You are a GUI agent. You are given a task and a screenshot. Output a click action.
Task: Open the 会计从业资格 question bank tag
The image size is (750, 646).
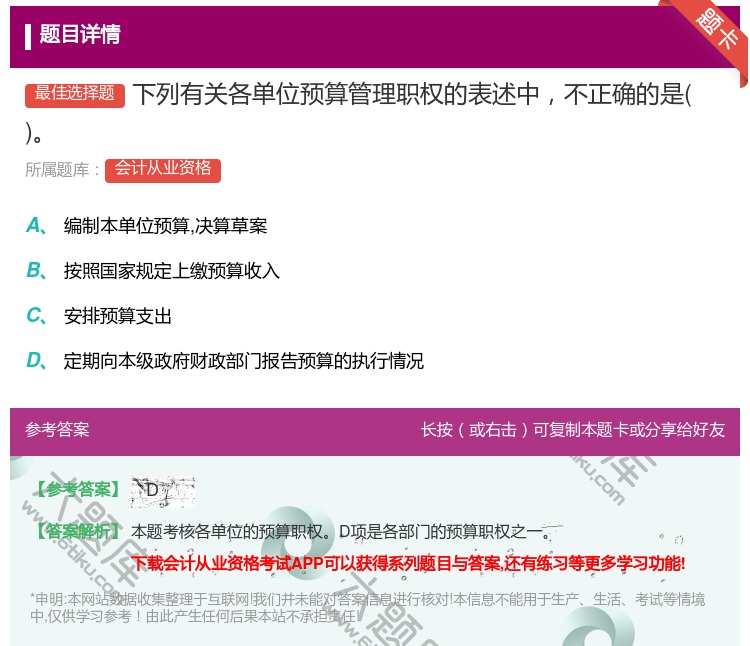click(163, 170)
